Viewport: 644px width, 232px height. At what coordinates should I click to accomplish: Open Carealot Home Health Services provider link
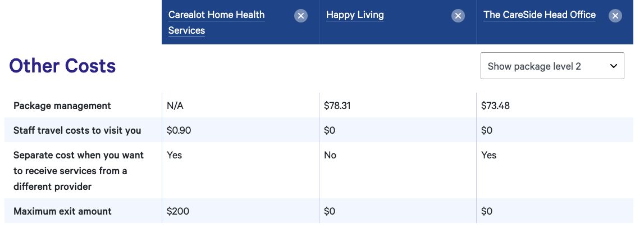pos(217,22)
